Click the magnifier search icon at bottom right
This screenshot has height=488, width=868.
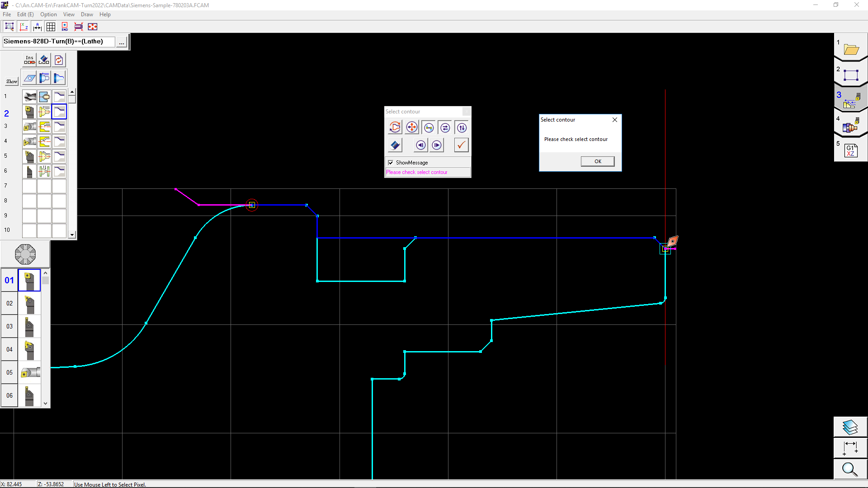[x=850, y=469]
